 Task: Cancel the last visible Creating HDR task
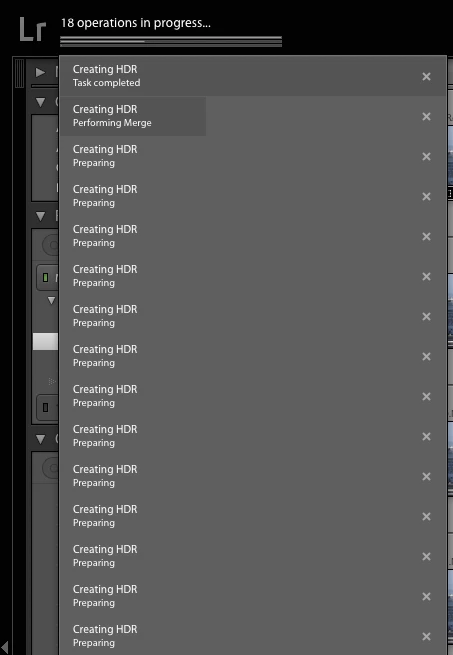pos(426,637)
